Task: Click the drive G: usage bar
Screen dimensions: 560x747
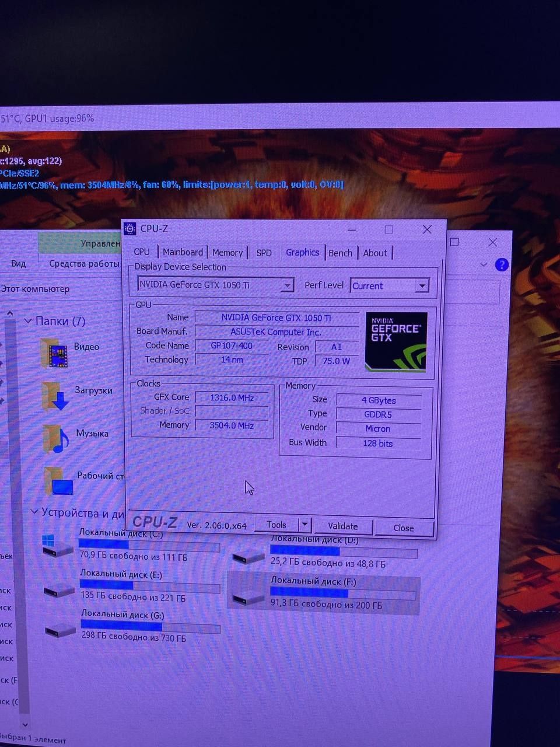Action: tap(151, 626)
